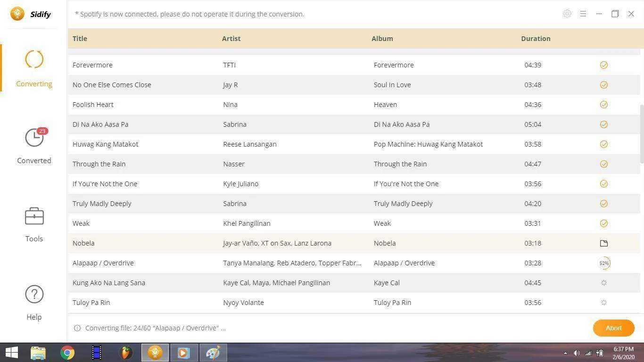Open settings gear in title bar
Image resolution: width=644 pixels, height=362 pixels.
click(x=567, y=14)
